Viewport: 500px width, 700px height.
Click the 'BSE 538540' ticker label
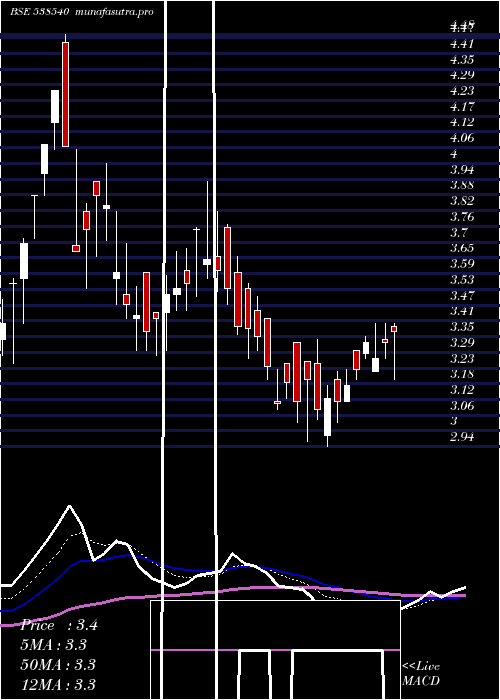[x=39, y=12]
